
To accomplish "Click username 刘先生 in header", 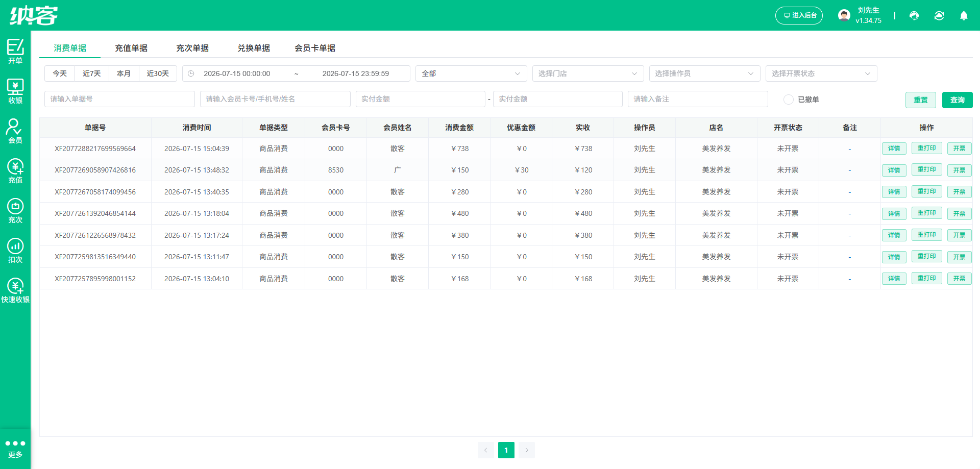I will [869, 10].
